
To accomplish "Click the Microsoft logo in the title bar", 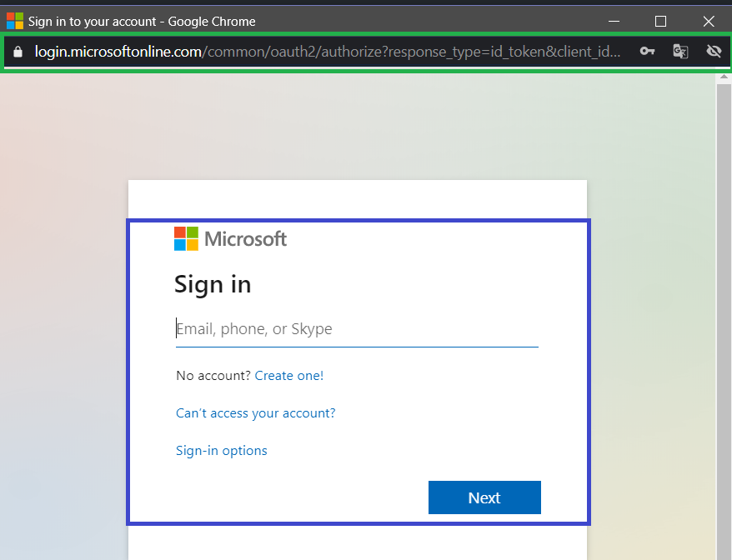I will pos(14,21).
